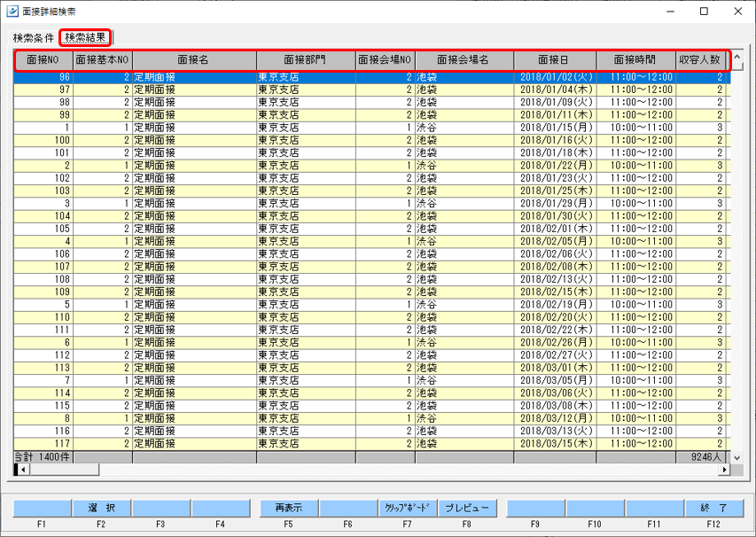This screenshot has width=756, height=537.
Task: Click the horizontal scrollbar right arrow
Action: coord(724,470)
